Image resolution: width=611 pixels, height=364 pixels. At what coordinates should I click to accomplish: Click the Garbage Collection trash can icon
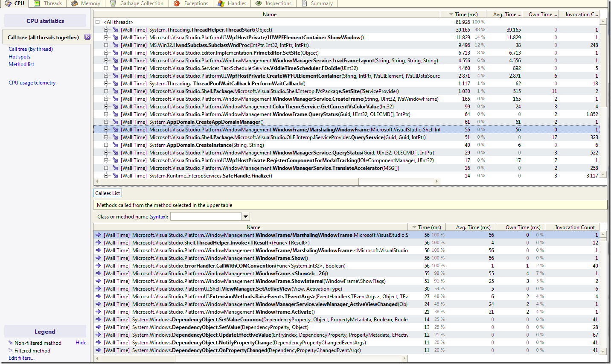113,3
